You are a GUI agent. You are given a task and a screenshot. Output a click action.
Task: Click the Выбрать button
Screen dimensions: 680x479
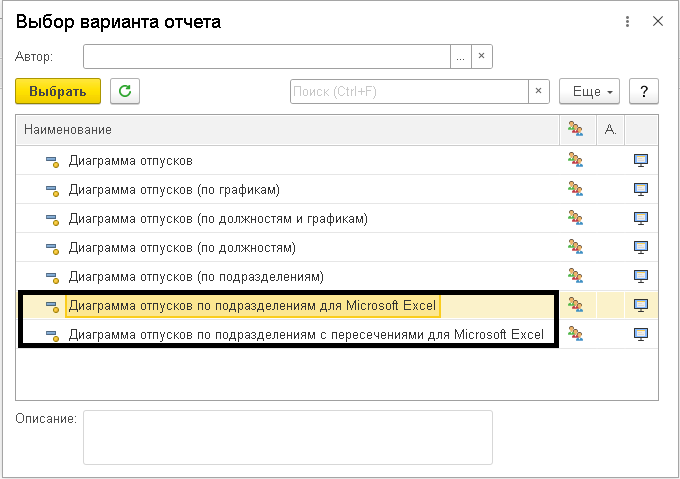[58, 91]
